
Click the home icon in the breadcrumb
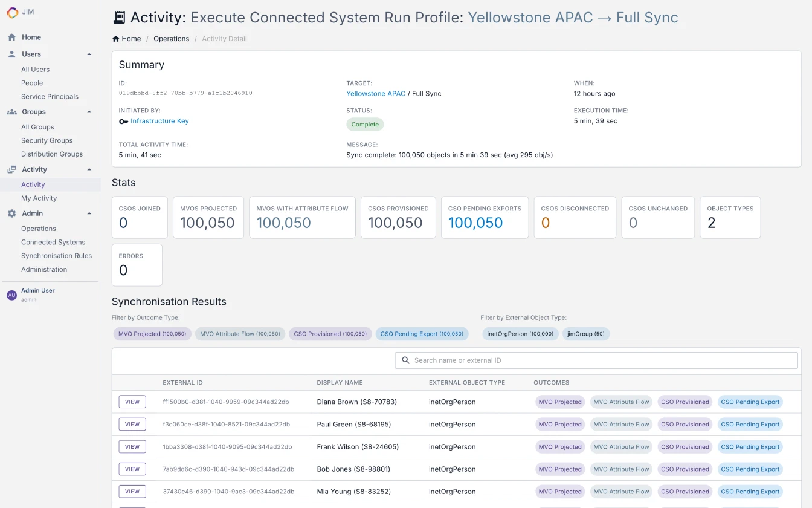click(116, 39)
